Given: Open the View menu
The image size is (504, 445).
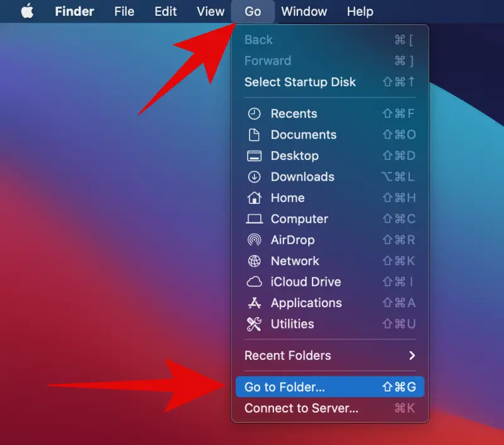Looking at the screenshot, I should tap(210, 11).
